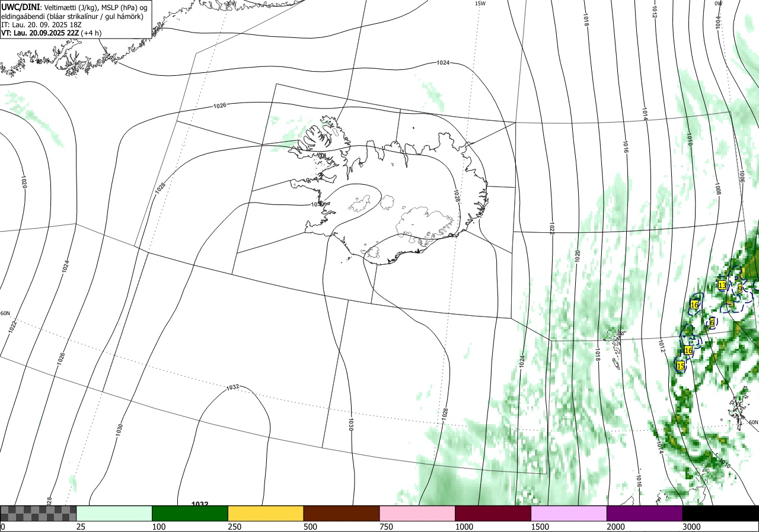Click the "UWC/DINI" title text

pyautogui.click(x=20, y=6)
